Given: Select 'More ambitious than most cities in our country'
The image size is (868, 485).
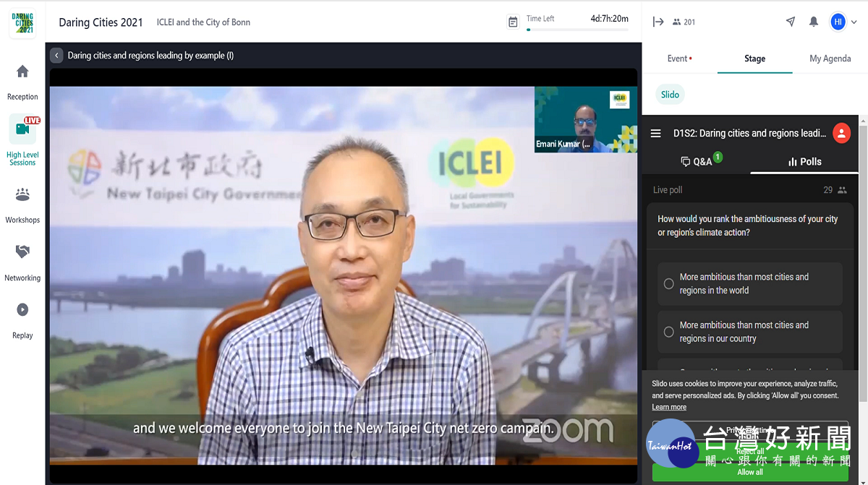Looking at the screenshot, I should pos(750,332).
